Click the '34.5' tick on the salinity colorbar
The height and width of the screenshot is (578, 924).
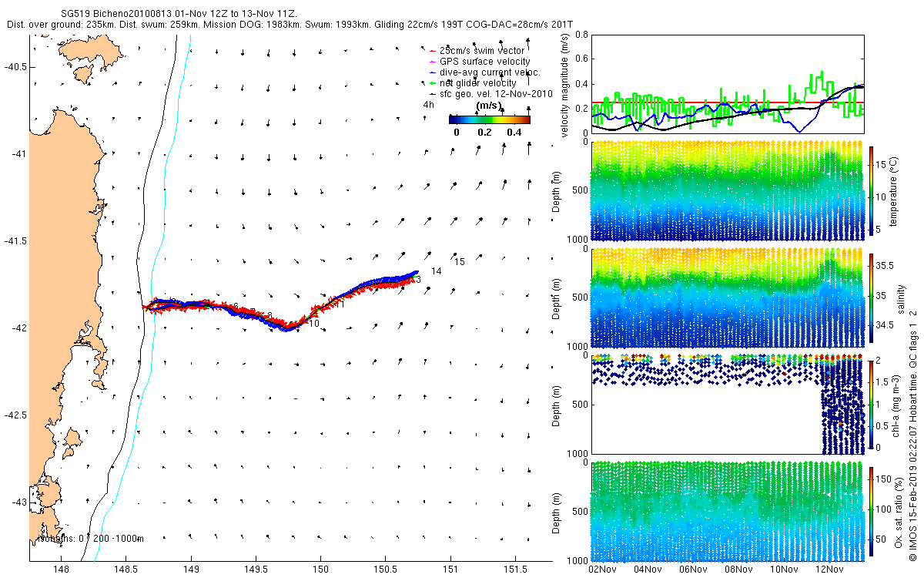(x=885, y=326)
